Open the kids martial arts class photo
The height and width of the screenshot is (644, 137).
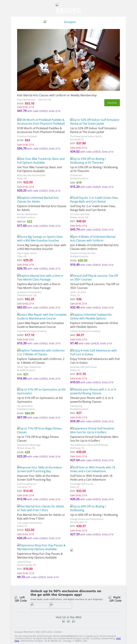click(68, 60)
